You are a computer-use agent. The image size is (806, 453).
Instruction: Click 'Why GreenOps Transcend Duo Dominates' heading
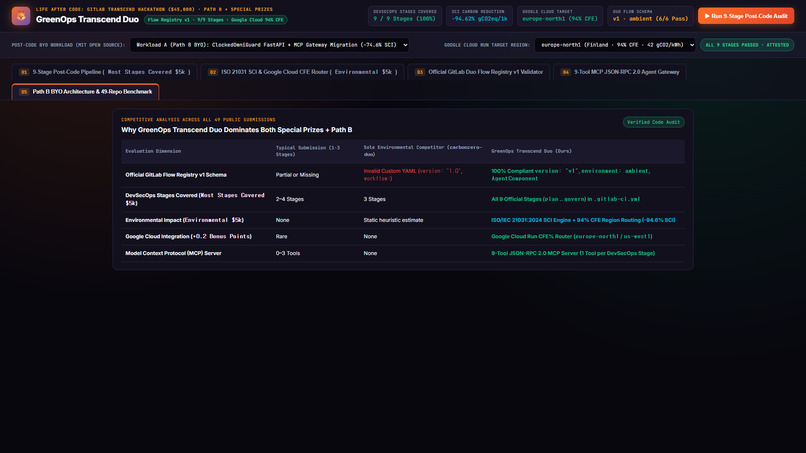click(x=236, y=130)
